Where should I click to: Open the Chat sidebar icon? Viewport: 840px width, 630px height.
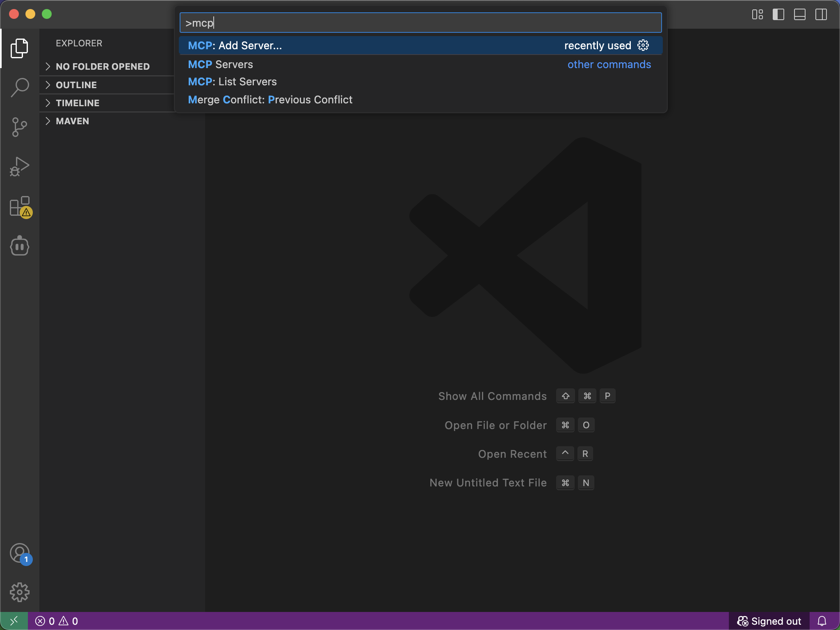click(x=19, y=246)
